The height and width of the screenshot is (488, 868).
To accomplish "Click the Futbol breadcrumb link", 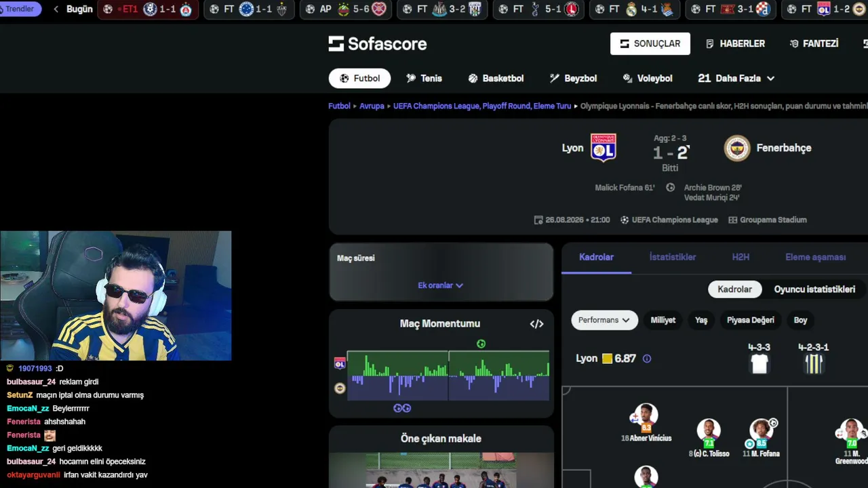I will pos(339,106).
